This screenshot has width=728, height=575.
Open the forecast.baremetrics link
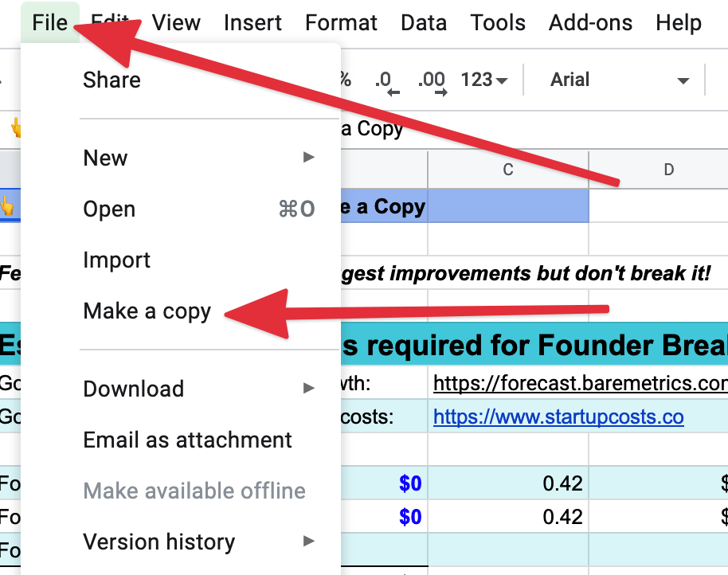[580, 383]
